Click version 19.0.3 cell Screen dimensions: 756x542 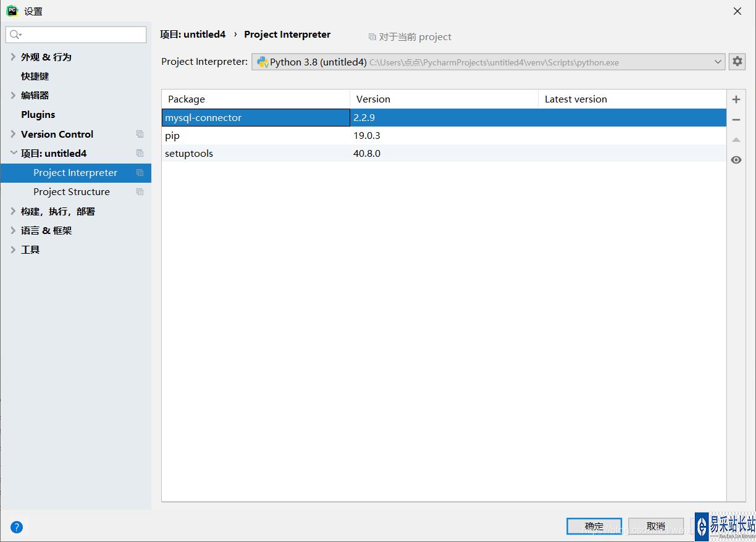tap(444, 135)
